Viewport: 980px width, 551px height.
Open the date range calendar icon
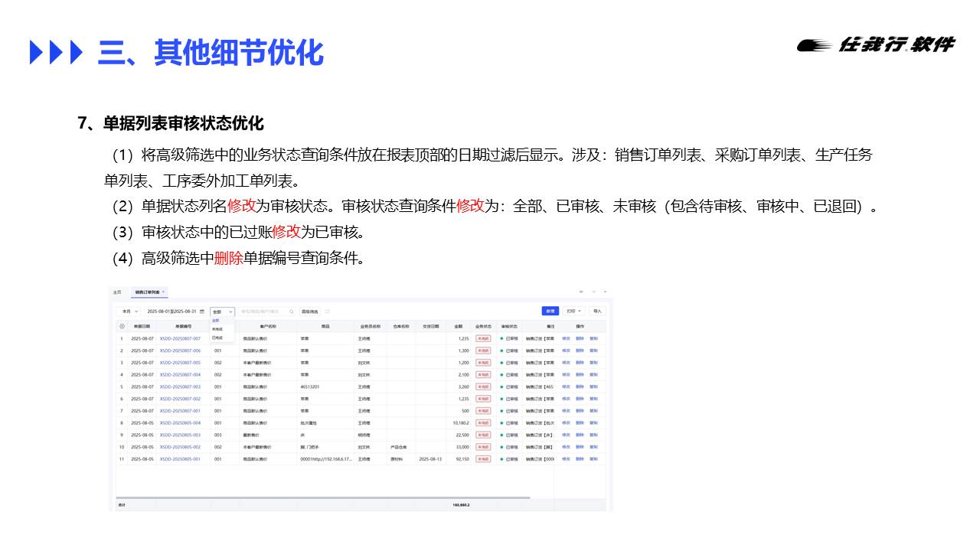pos(202,311)
